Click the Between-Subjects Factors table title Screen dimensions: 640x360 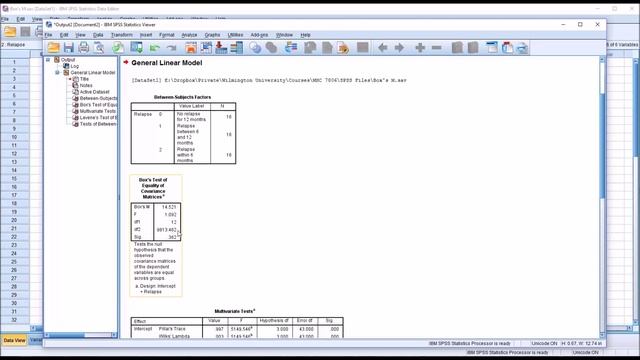pyautogui.click(x=182, y=97)
